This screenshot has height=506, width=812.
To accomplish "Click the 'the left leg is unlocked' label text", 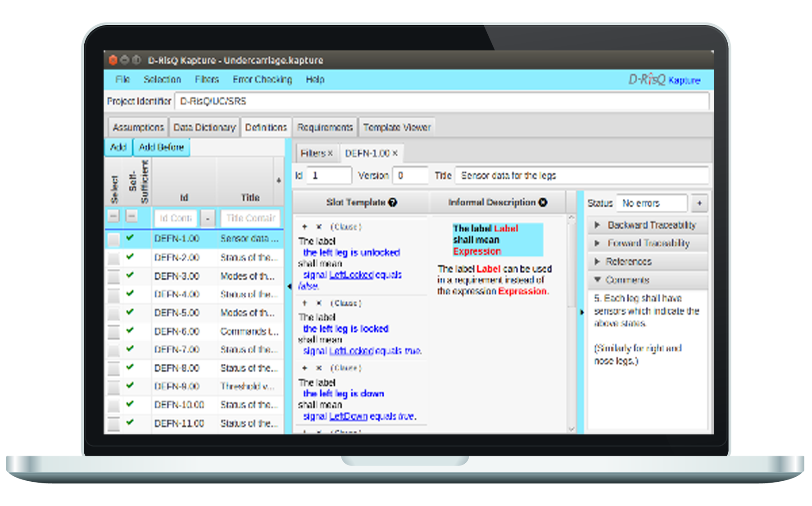I will tap(351, 253).
